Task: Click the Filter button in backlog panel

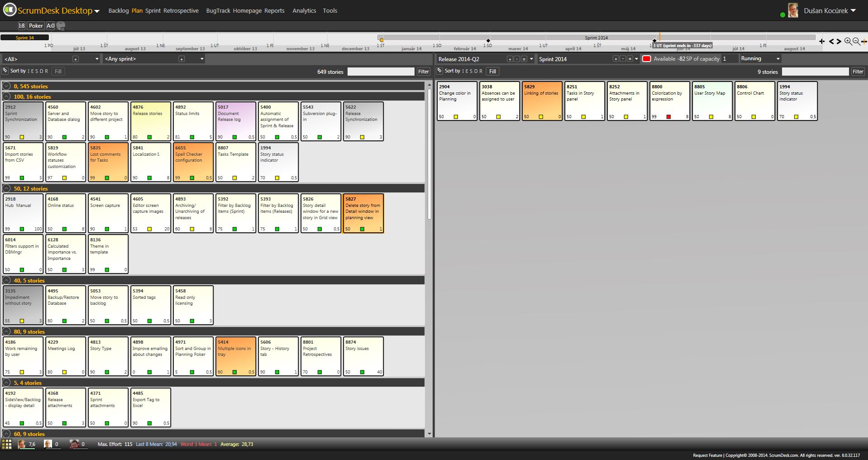Action: [x=424, y=72]
